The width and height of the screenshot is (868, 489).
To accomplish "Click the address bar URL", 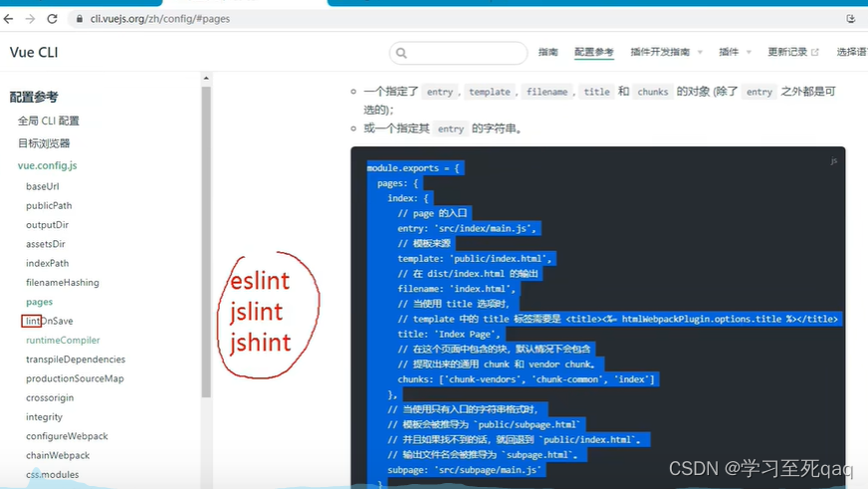I will (x=160, y=19).
